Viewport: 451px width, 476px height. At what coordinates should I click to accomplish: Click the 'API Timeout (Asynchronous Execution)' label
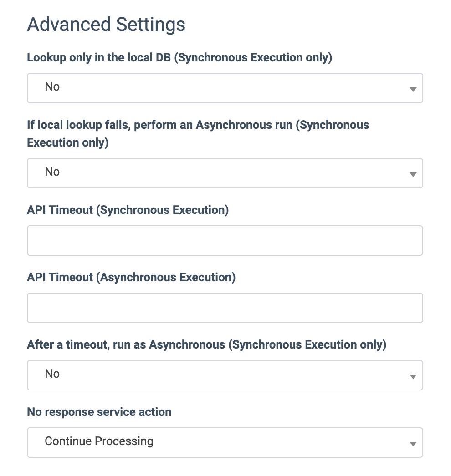(x=131, y=277)
